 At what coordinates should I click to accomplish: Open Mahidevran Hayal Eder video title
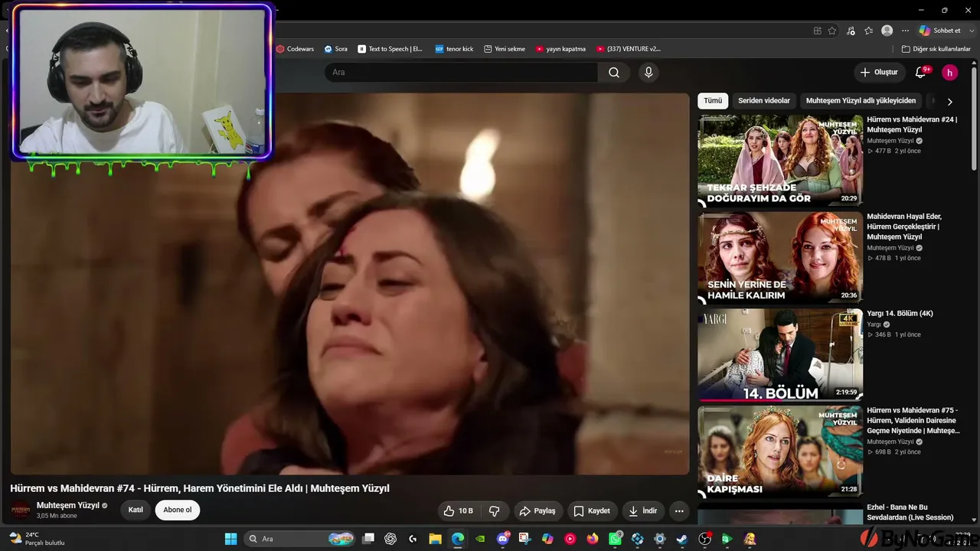[x=904, y=227]
